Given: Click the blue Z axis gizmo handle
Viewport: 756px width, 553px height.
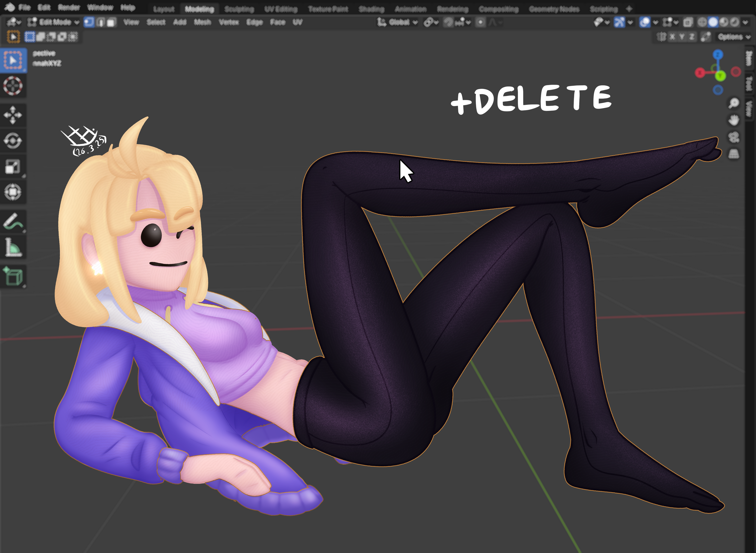Looking at the screenshot, I should tap(718, 55).
